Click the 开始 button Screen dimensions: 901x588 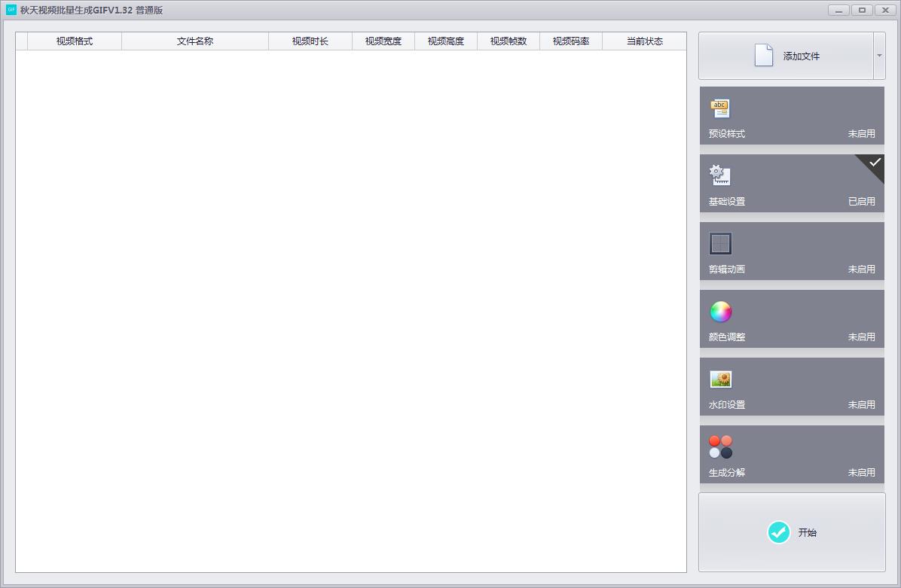click(x=792, y=532)
